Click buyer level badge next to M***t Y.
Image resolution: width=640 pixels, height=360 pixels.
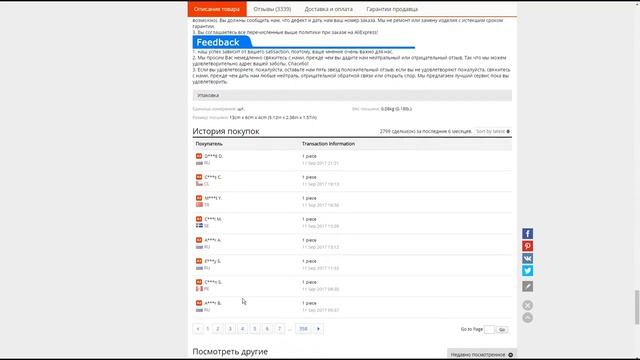(x=199, y=198)
